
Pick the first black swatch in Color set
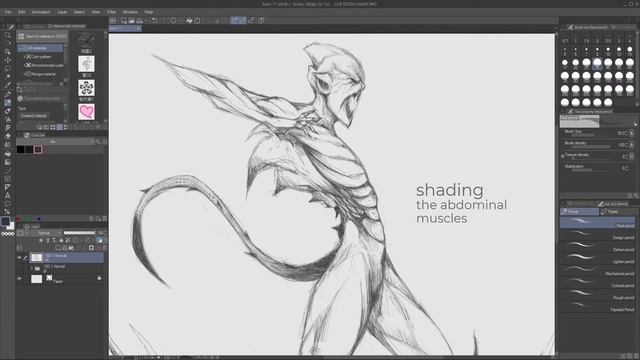[x=20, y=150]
